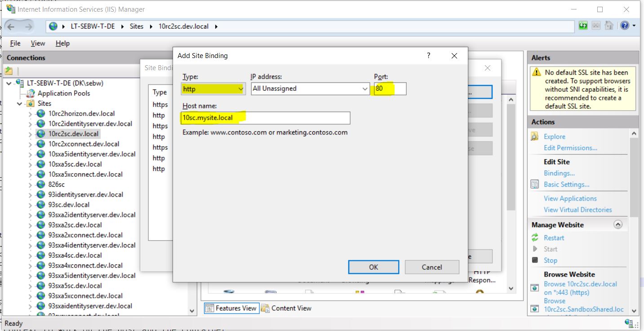This screenshot has width=644, height=331.
Task: Click the Explore icon in Actions
Action: pos(535,137)
